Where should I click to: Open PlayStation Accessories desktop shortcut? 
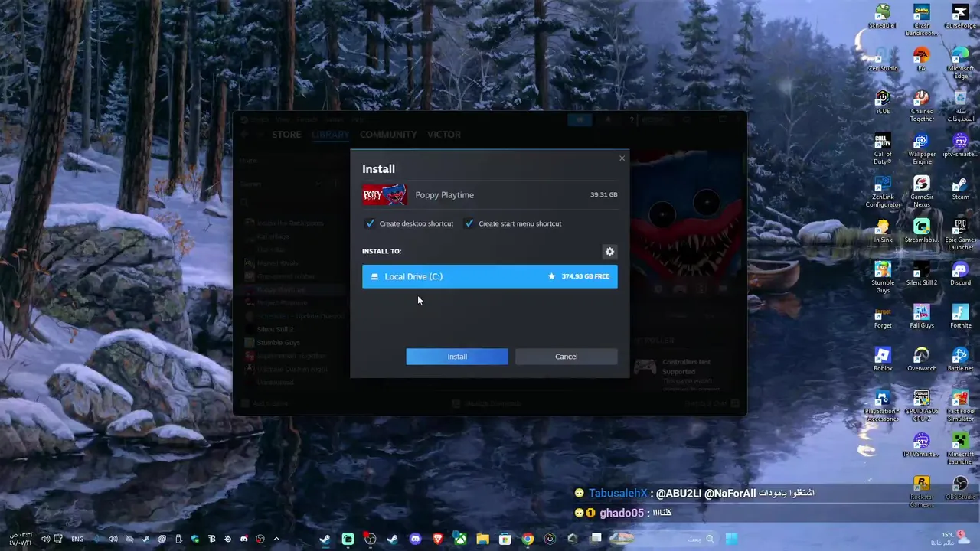(883, 406)
